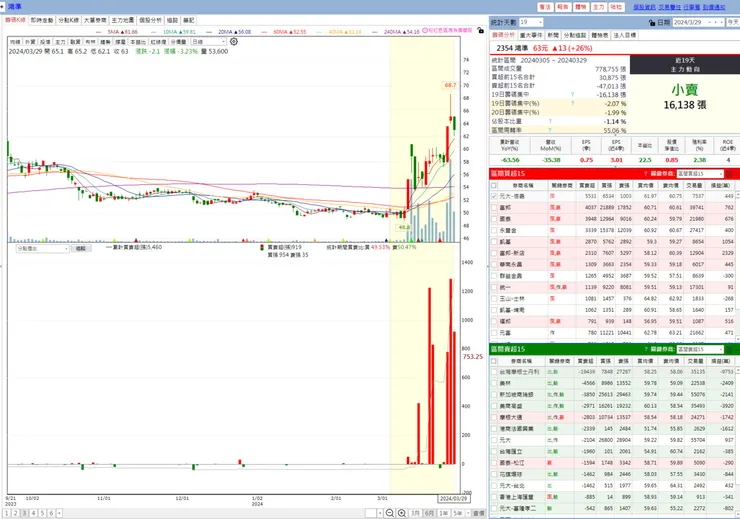
Task: Step the date field with its arrow button
Action: pyautogui.click(x=721, y=22)
